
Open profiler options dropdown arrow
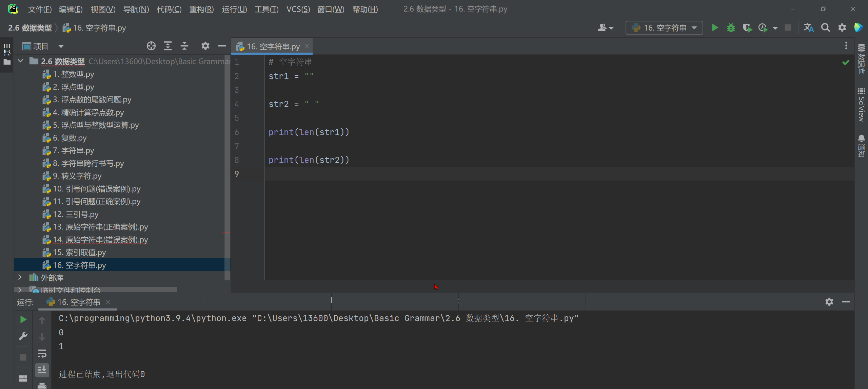(775, 28)
